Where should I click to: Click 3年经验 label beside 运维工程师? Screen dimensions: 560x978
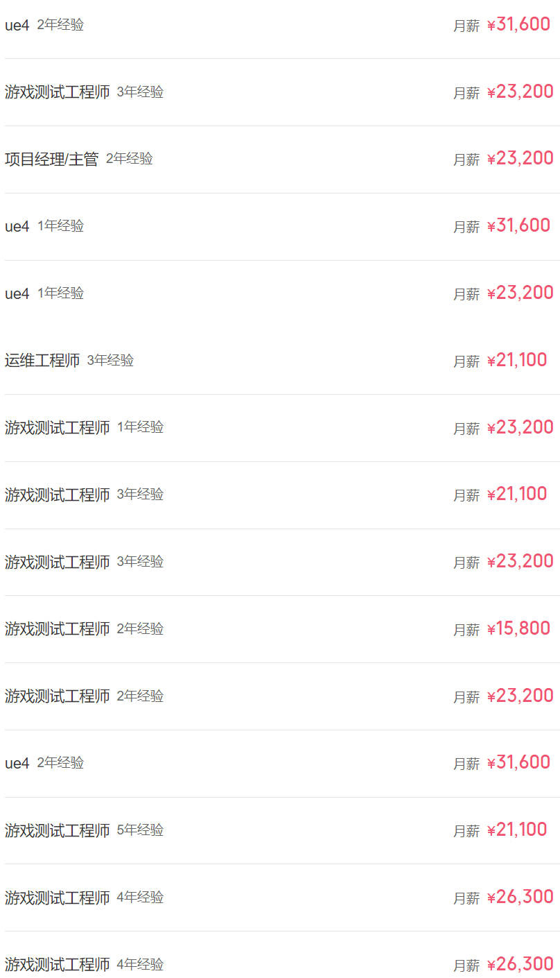[x=110, y=360]
